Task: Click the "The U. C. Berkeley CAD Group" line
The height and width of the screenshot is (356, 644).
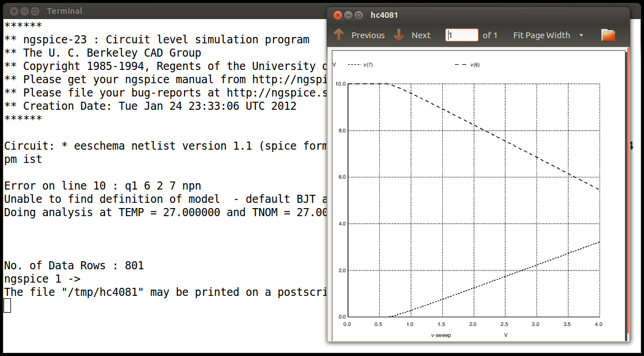Action: click(x=103, y=53)
